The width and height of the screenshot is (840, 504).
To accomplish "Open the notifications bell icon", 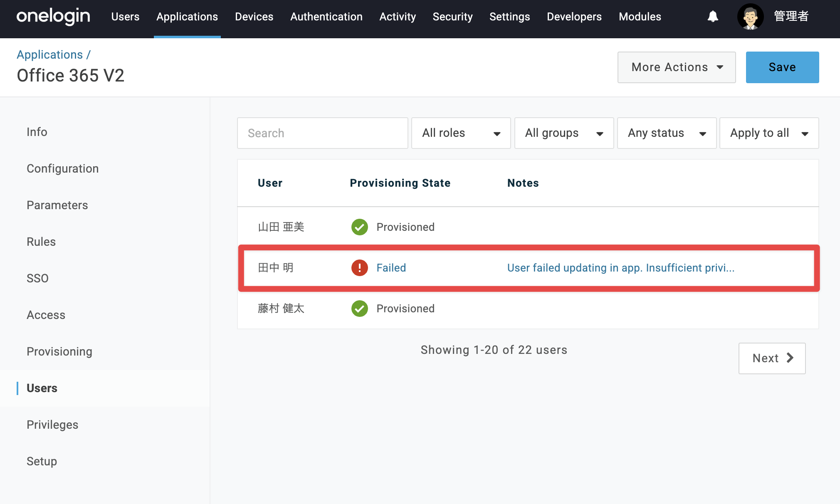I will [713, 17].
